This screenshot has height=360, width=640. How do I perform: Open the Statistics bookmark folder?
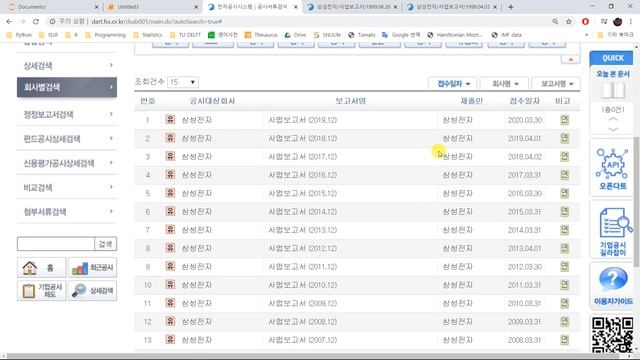coord(148,35)
